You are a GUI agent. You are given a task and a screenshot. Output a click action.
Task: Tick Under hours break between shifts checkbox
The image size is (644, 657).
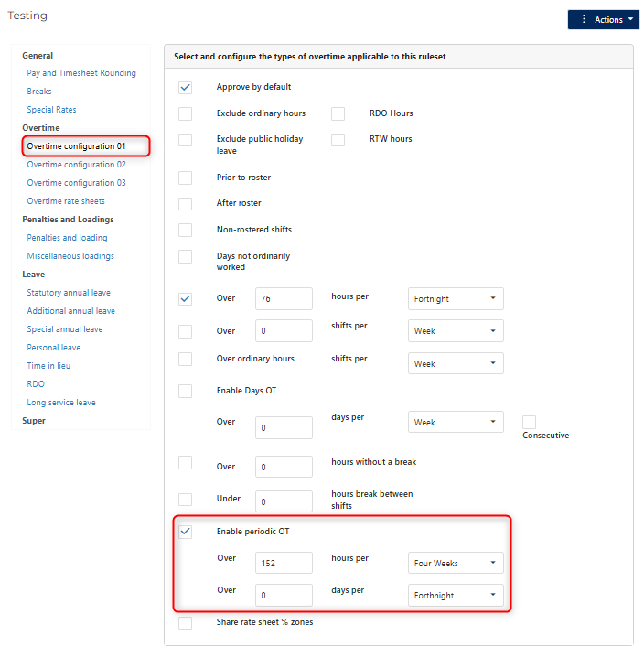tap(185, 500)
